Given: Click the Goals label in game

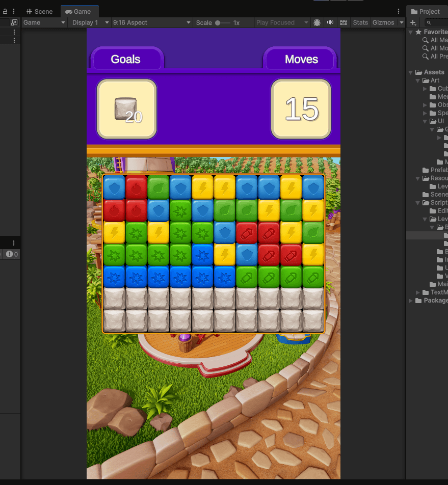Looking at the screenshot, I should click(125, 59).
